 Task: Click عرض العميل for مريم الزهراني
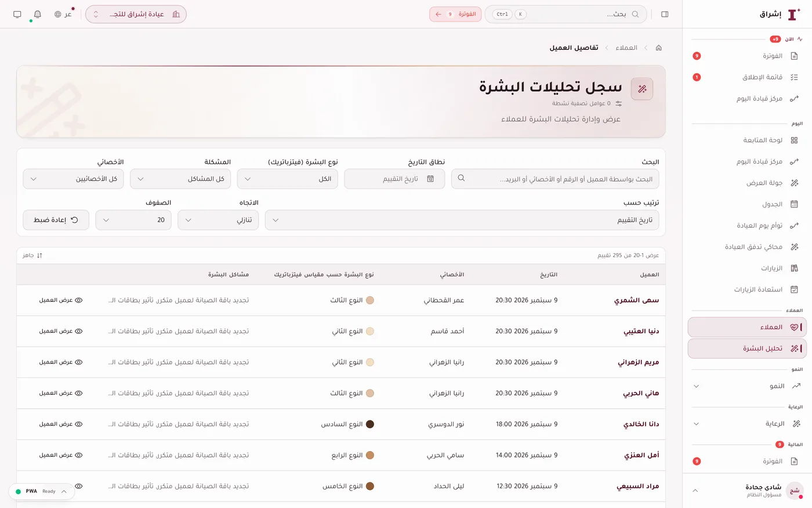[x=61, y=362]
